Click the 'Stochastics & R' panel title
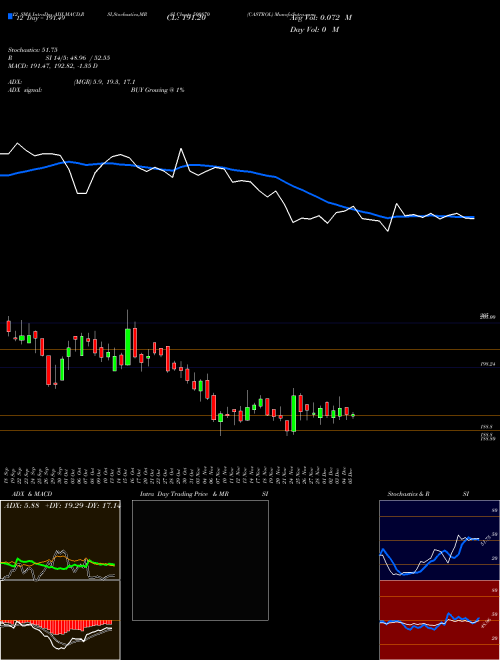500x660 pixels. [x=408, y=494]
